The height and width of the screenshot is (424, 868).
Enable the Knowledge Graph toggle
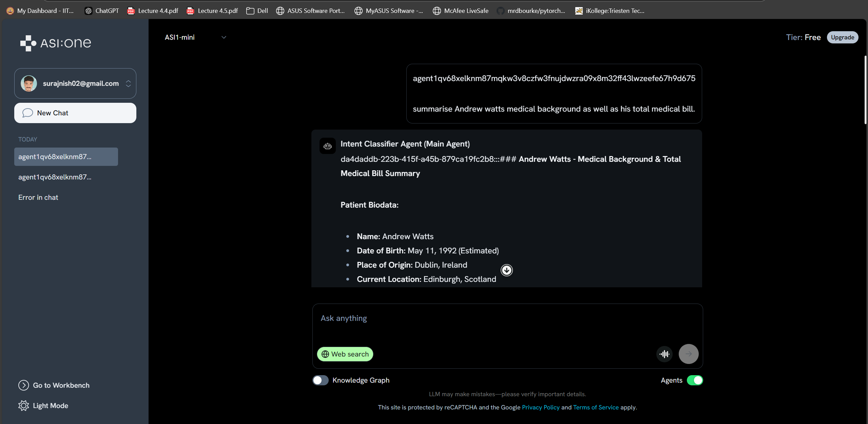320,380
